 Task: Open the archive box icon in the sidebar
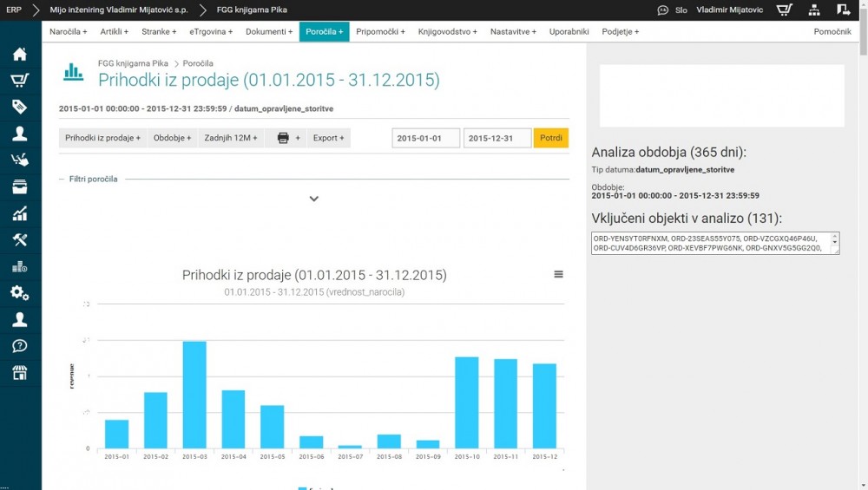click(x=19, y=186)
